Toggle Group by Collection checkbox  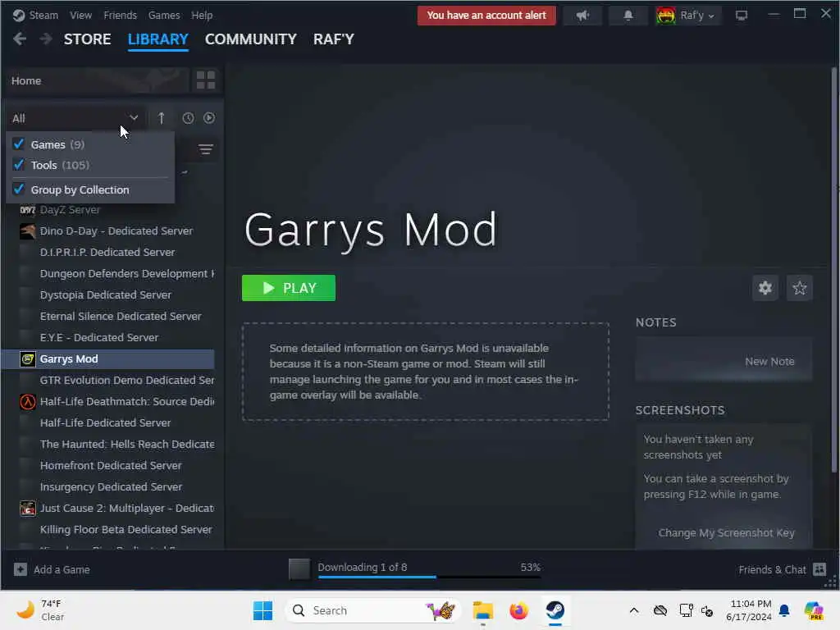point(19,189)
